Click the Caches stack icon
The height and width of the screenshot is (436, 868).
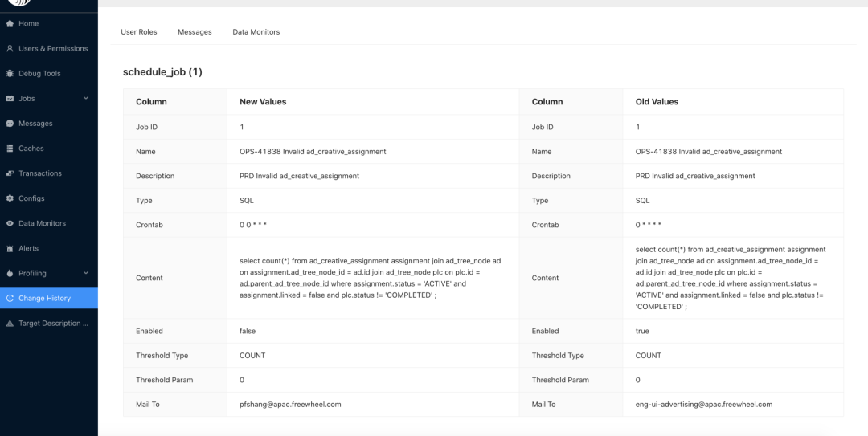[10, 149]
